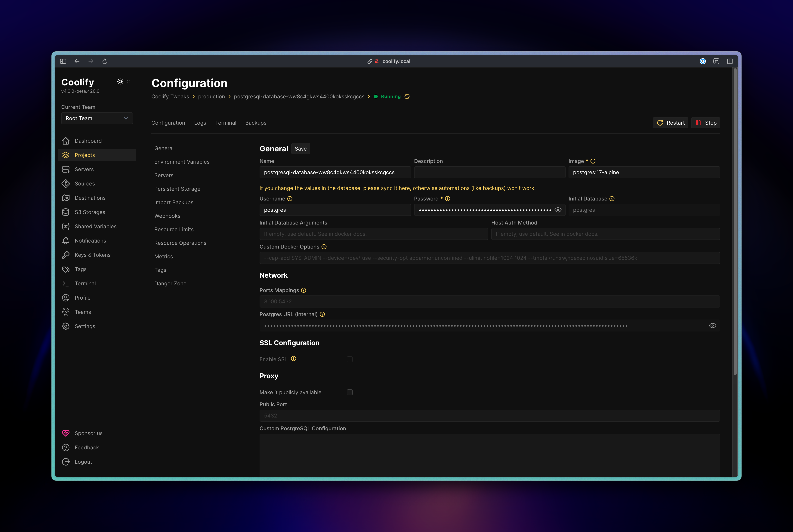Click the Sources icon
The height and width of the screenshot is (532, 793).
[x=66, y=183]
